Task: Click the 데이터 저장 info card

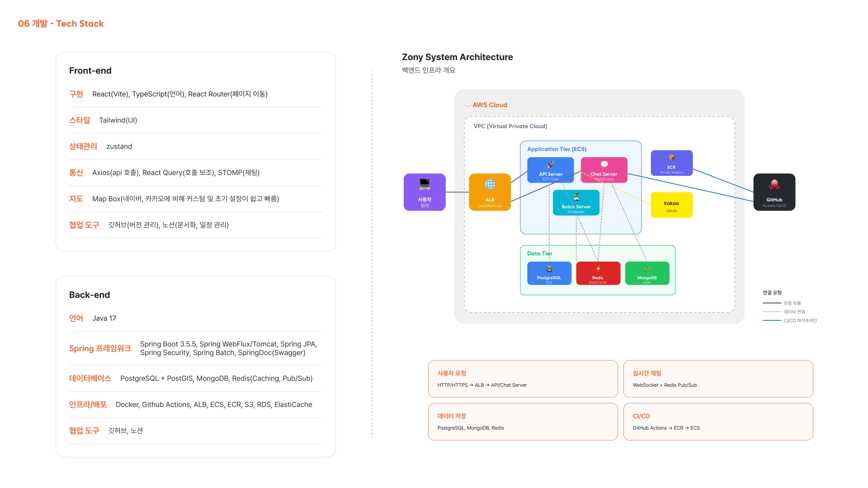Action: point(523,422)
